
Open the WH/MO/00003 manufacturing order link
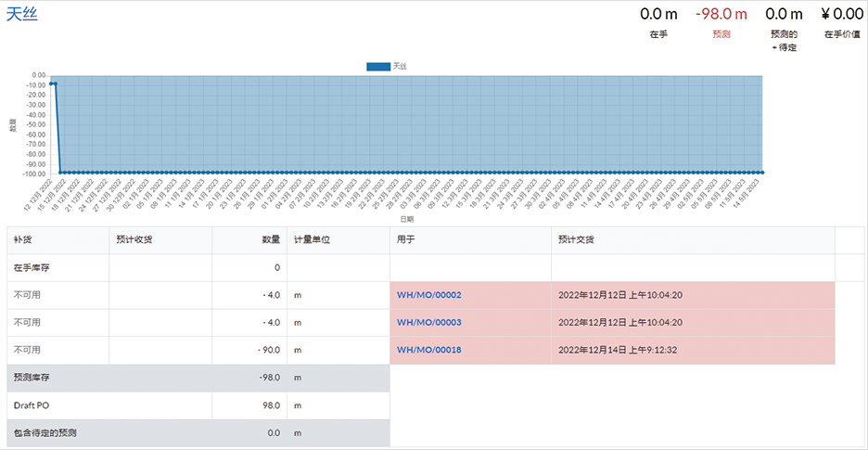[428, 323]
